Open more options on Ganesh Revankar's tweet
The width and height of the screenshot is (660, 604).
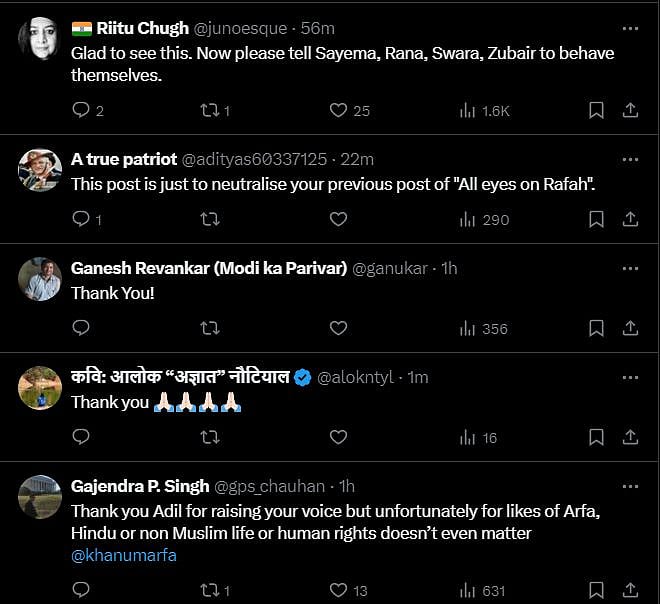click(630, 268)
